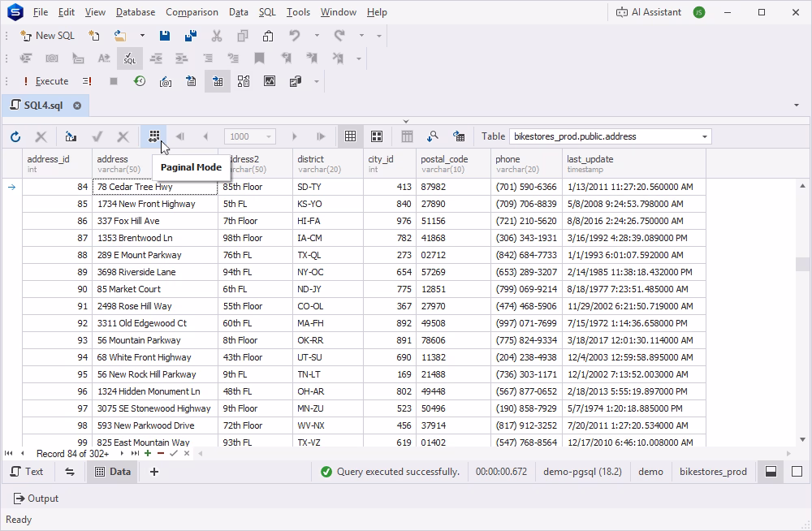Append a new record with the green plus
The width and height of the screenshot is (812, 531).
pos(148,453)
